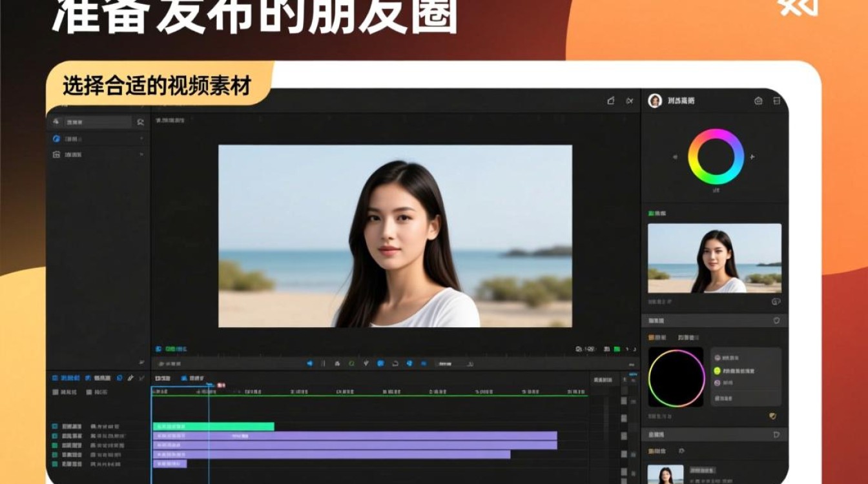Click the blue speaker icon in playback bar
The height and width of the screenshot is (484, 868).
tap(309, 363)
